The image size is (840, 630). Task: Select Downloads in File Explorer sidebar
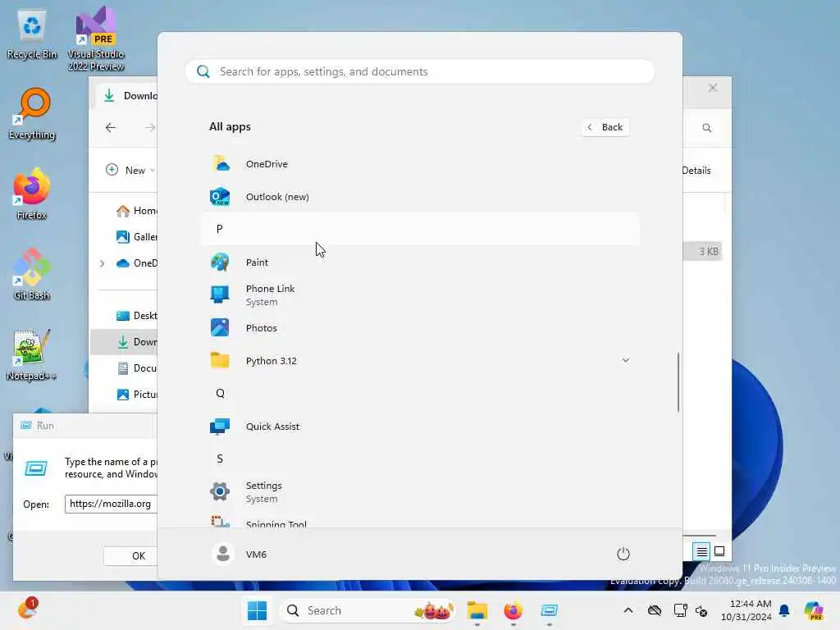point(125,342)
